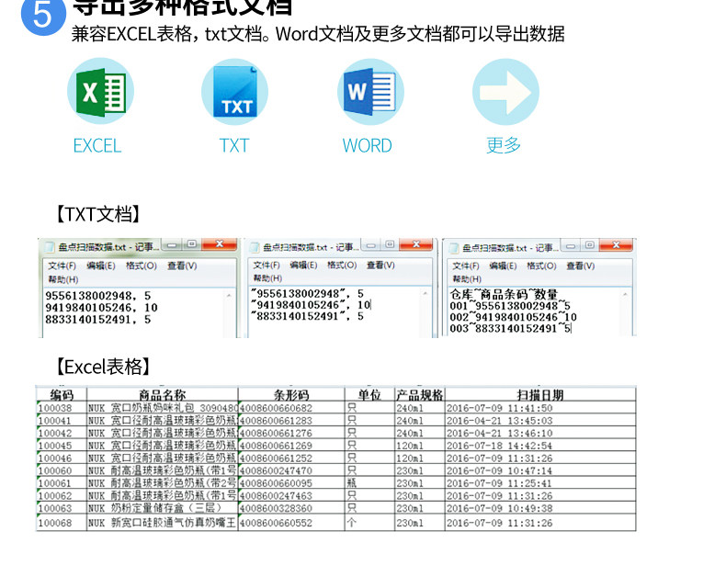Open 文件(F) menu in third Notepad window
726x588 pixels.
466,266
